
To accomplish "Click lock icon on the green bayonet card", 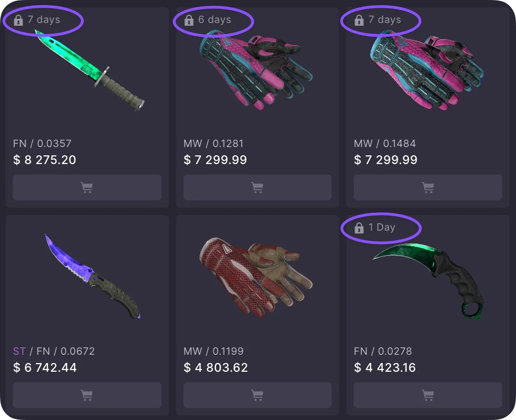I will (x=18, y=20).
